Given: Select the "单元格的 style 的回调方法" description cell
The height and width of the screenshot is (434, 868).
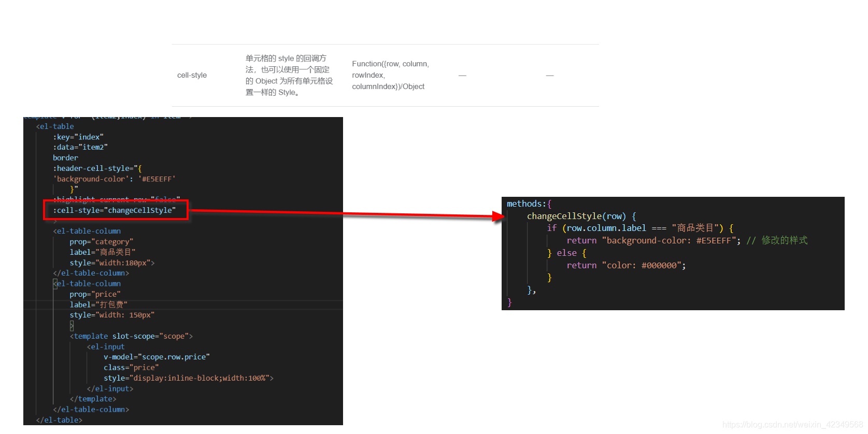Looking at the screenshot, I should pyautogui.click(x=289, y=75).
